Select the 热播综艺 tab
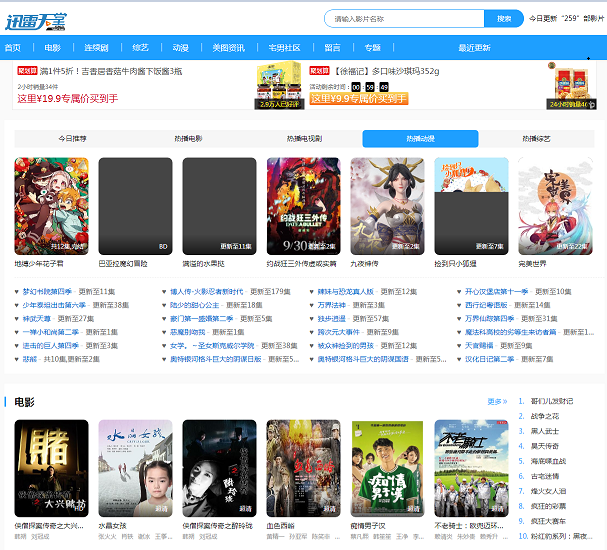 535,139
